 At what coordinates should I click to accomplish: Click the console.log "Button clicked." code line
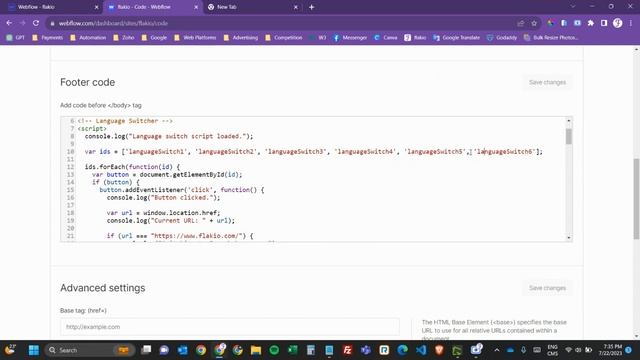click(163, 198)
